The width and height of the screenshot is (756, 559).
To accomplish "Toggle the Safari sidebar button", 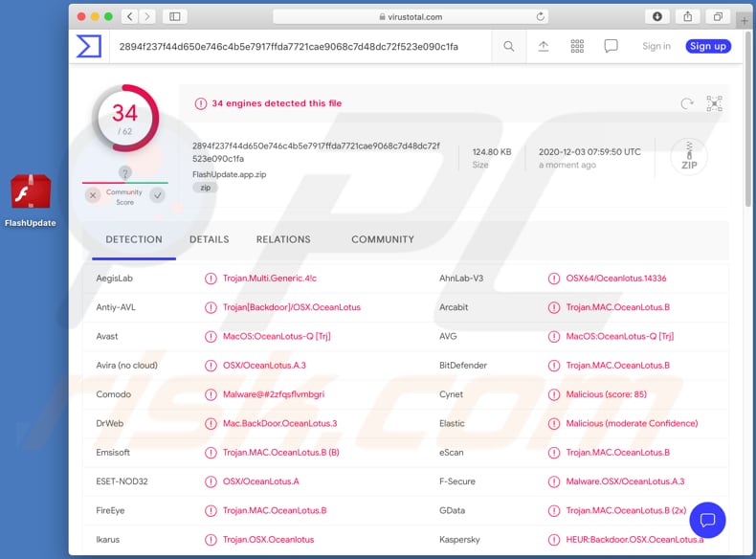I will tap(174, 17).
